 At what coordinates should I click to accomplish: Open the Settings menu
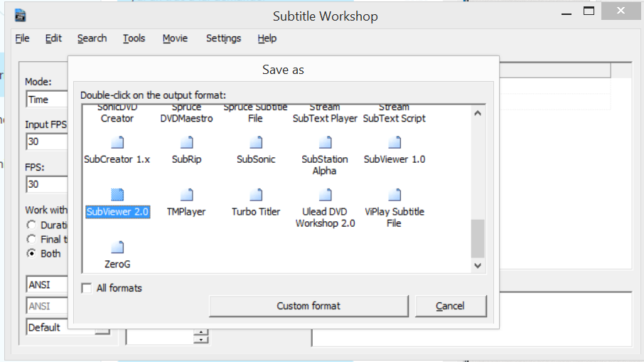tap(223, 38)
